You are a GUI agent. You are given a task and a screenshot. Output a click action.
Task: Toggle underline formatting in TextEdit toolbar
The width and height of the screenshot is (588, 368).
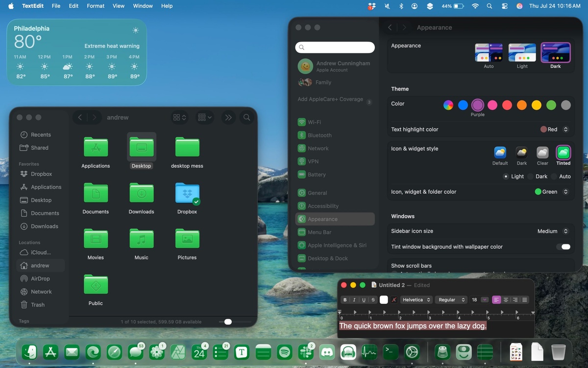point(364,300)
